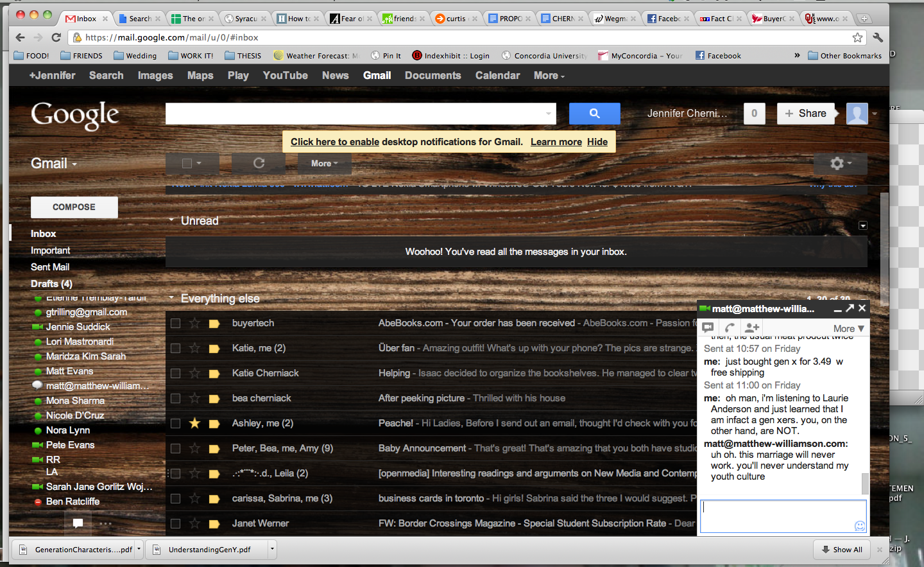
Task: Select the buyertech email checkbox
Action: pos(175,323)
